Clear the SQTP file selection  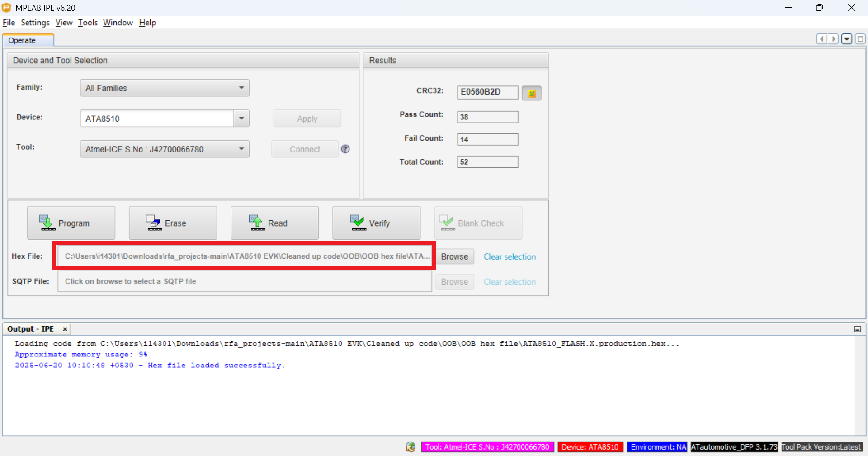click(510, 282)
